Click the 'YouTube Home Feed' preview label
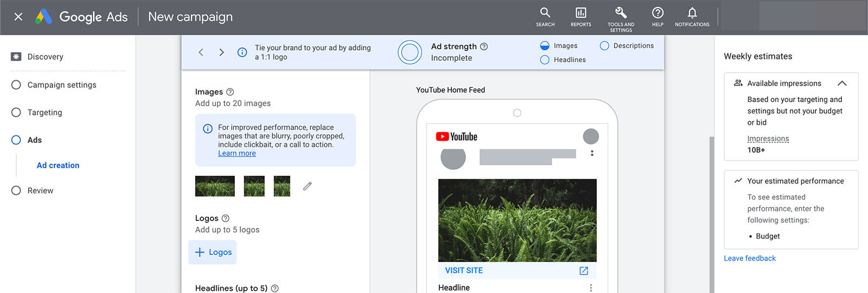The height and width of the screenshot is (293, 868). (451, 90)
